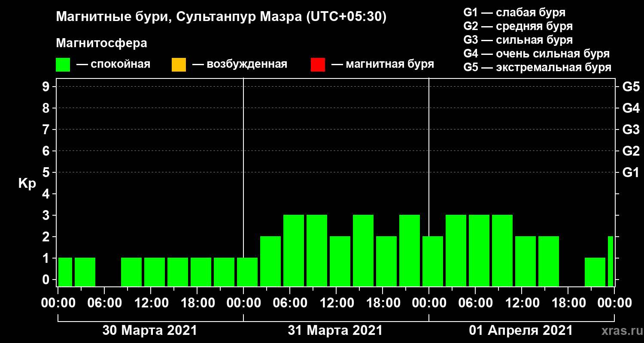
Task: Select the '31 Марта 2021' date label
Action: 335,331
